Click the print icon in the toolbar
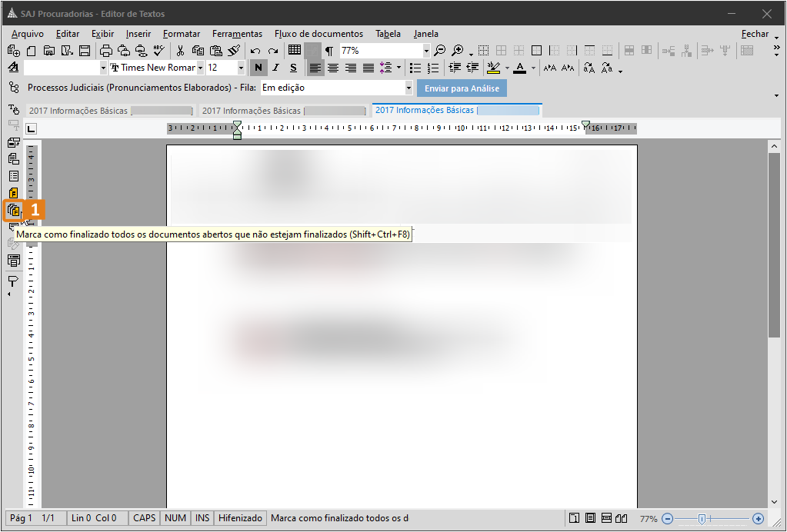 [105, 50]
